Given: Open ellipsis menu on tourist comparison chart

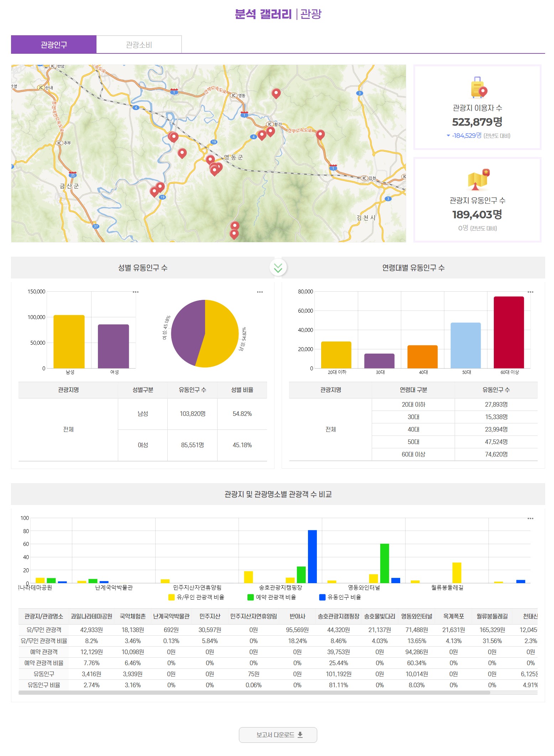Looking at the screenshot, I should [530, 518].
